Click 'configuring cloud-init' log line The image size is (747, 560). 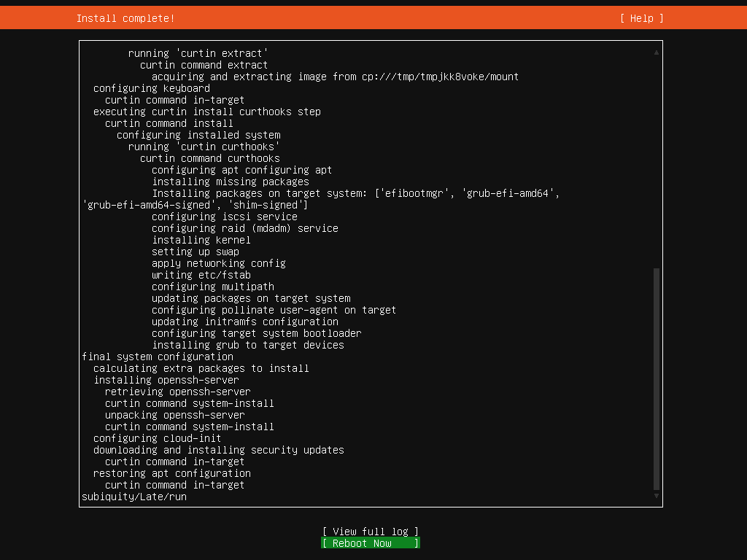pos(158,438)
